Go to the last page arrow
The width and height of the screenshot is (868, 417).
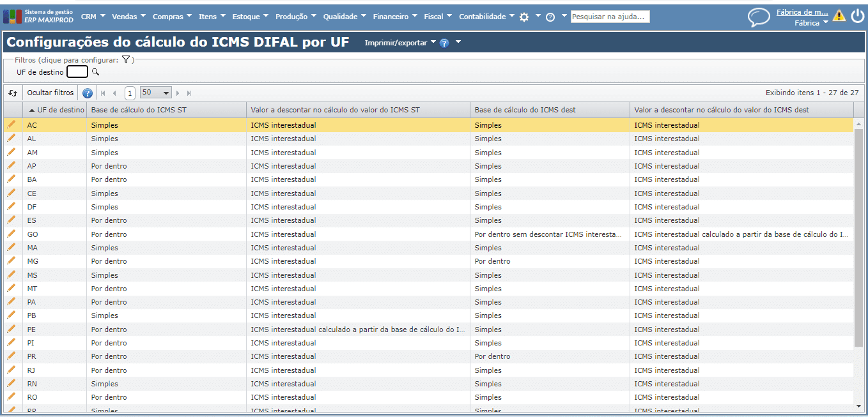click(x=189, y=93)
